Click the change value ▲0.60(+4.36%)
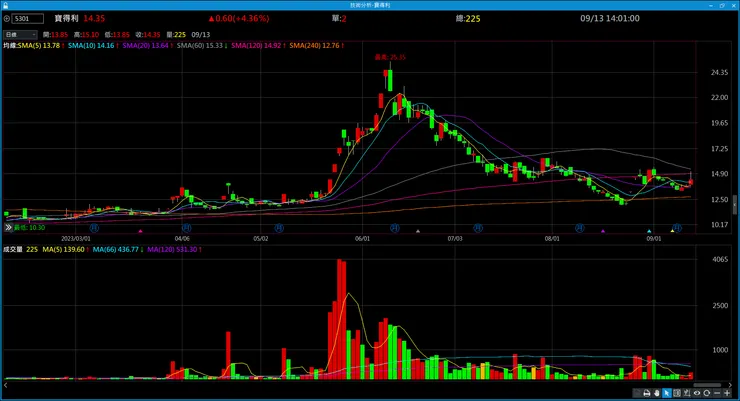The width and height of the screenshot is (740, 401). pyautogui.click(x=239, y=18)
